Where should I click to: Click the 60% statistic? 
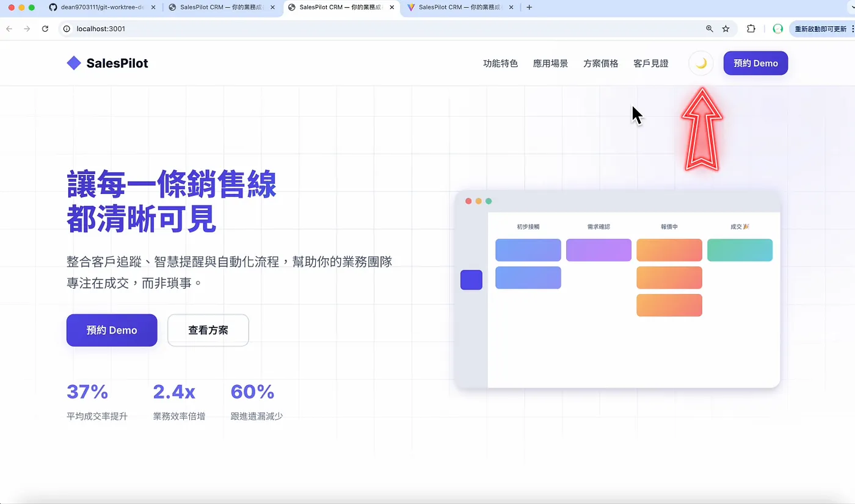point(252,391)
